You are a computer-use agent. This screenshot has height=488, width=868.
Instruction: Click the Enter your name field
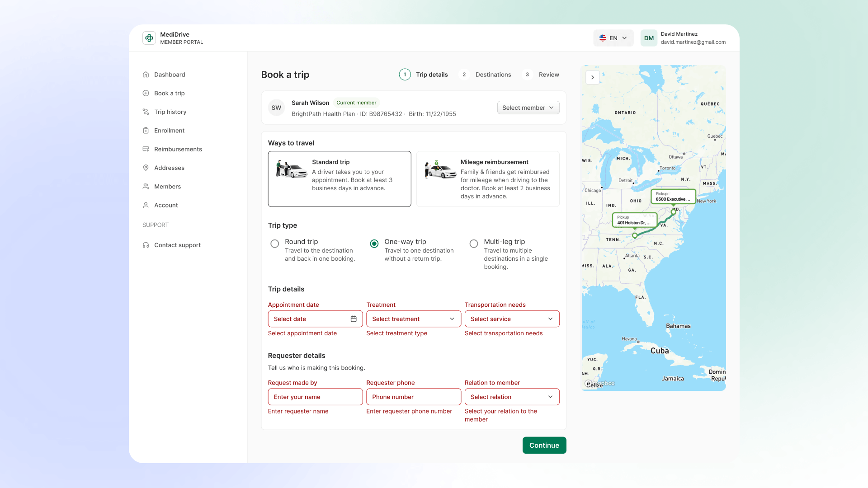tap(315, 397)
